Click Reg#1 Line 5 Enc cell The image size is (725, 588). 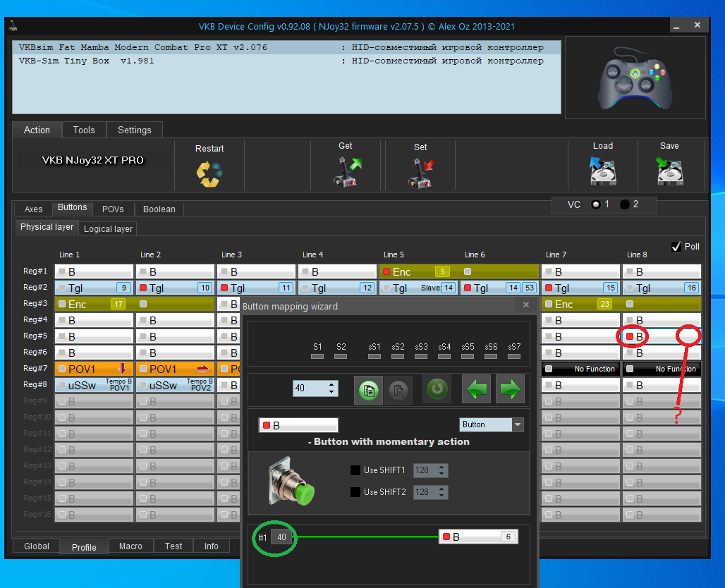459,272
